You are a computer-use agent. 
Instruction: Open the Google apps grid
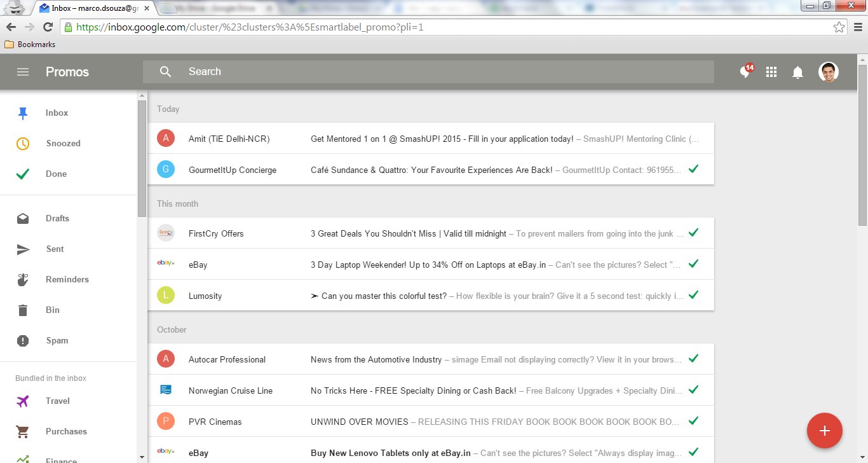coord(771,72)
